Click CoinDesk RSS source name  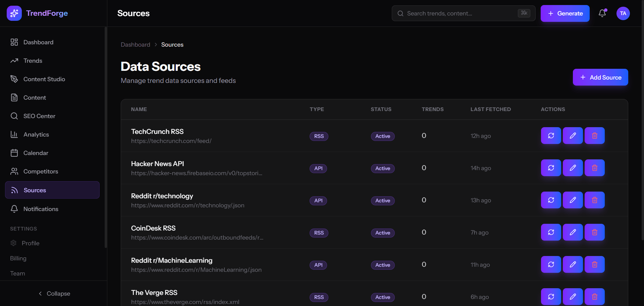coord(153,228)
